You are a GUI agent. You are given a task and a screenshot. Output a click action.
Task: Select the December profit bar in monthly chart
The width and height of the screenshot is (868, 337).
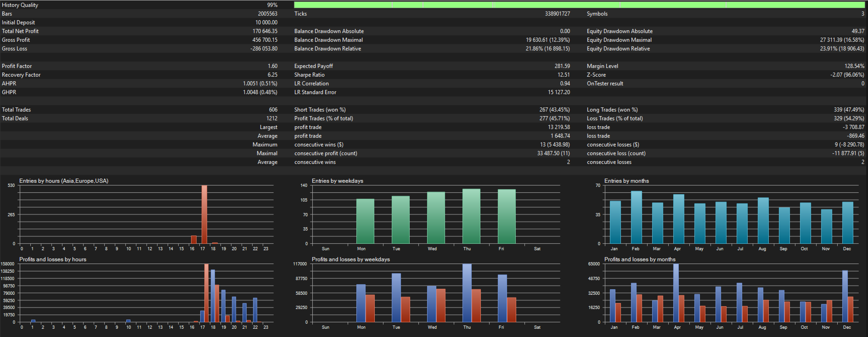tap(845, 296)
